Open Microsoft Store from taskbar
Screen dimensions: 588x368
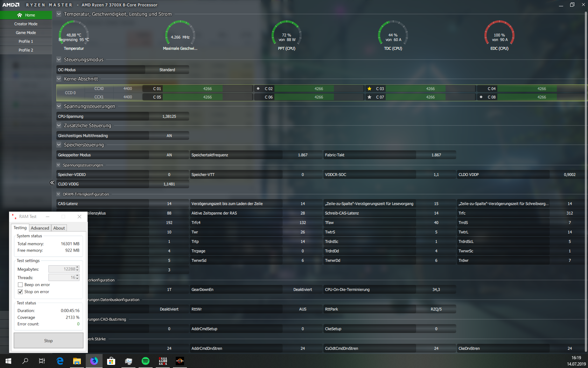(111, 361)
